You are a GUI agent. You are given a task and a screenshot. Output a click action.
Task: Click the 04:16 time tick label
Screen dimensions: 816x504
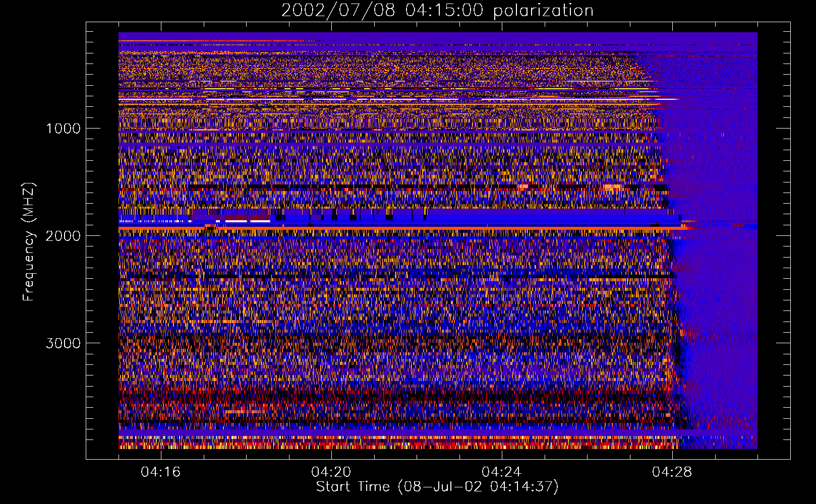161,472
